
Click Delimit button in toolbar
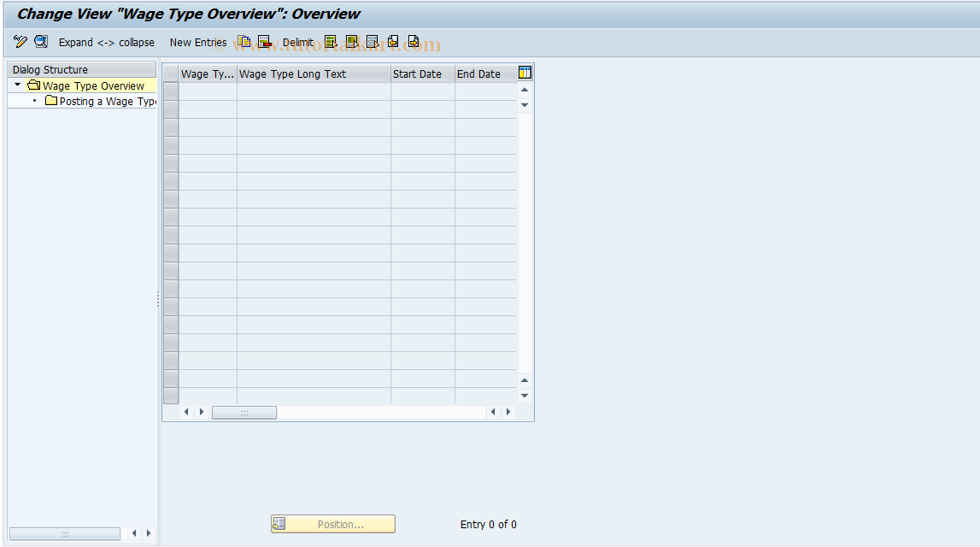pos(297,43)
